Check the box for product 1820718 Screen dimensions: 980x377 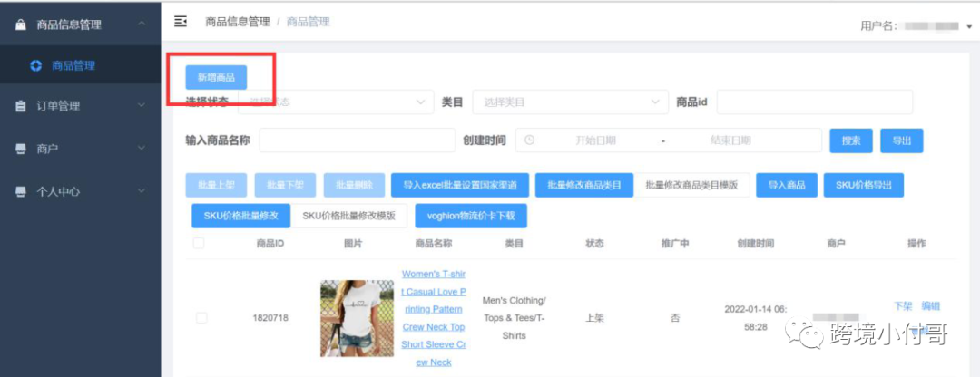pyautogui.click(x=201, y=318)
